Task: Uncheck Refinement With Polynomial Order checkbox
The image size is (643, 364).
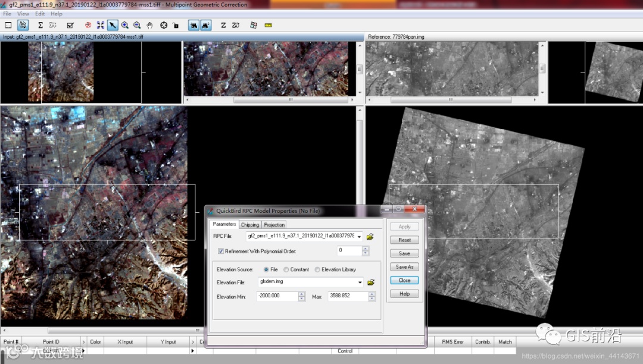Action: click(221, 251)
